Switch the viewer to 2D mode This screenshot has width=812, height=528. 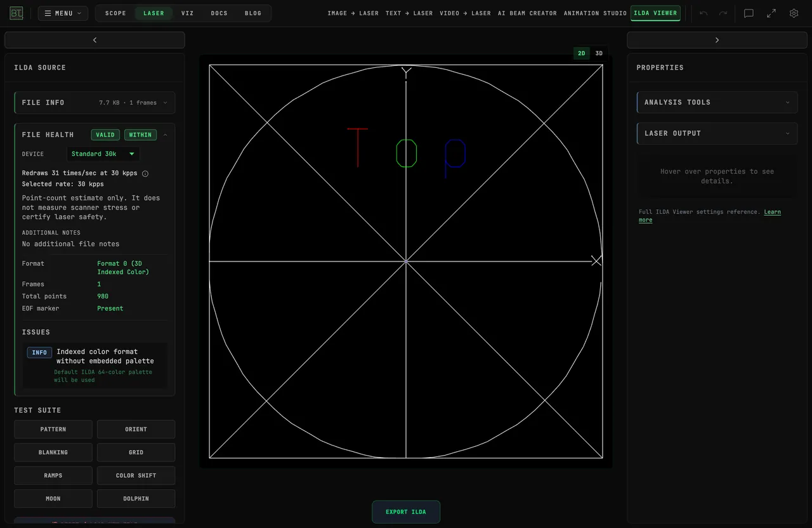[582, 53]
